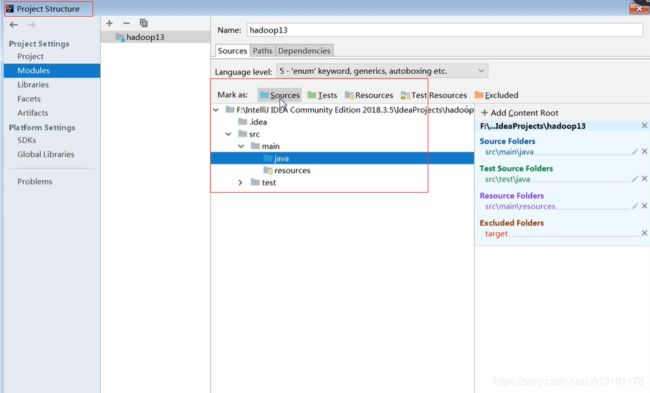Edit src\main\resources folder properties
The height and width of the screenshot is (393, 650).
[635, 206]
